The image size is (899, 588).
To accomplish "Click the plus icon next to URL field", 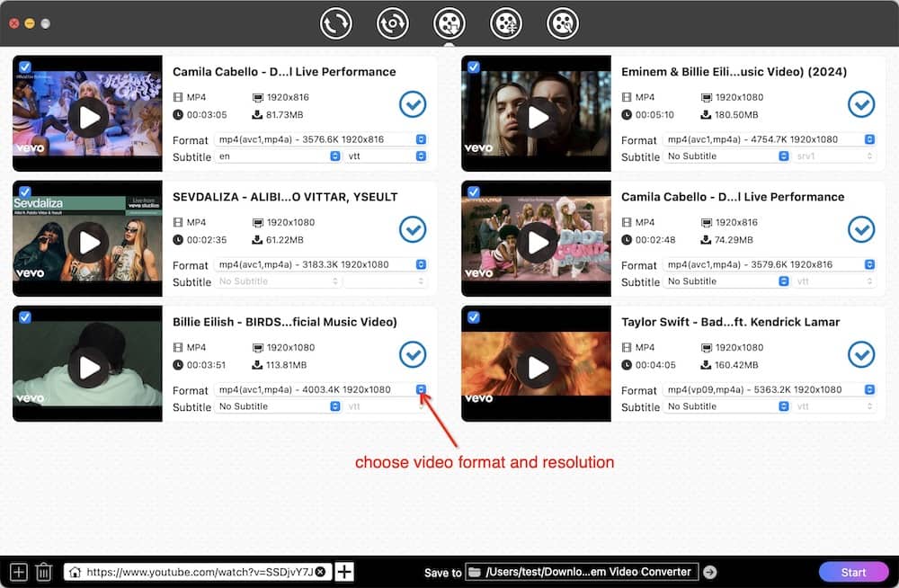I will (344, 572).
